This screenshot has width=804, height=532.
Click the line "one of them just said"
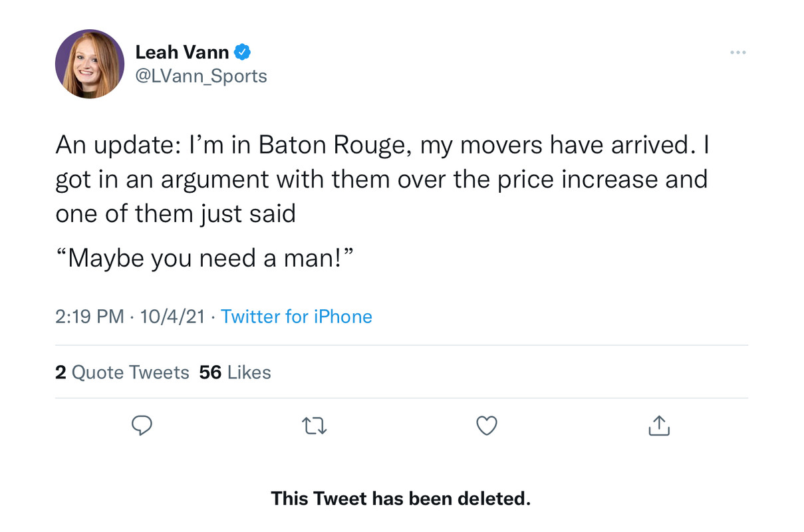[x=176, y=214]
